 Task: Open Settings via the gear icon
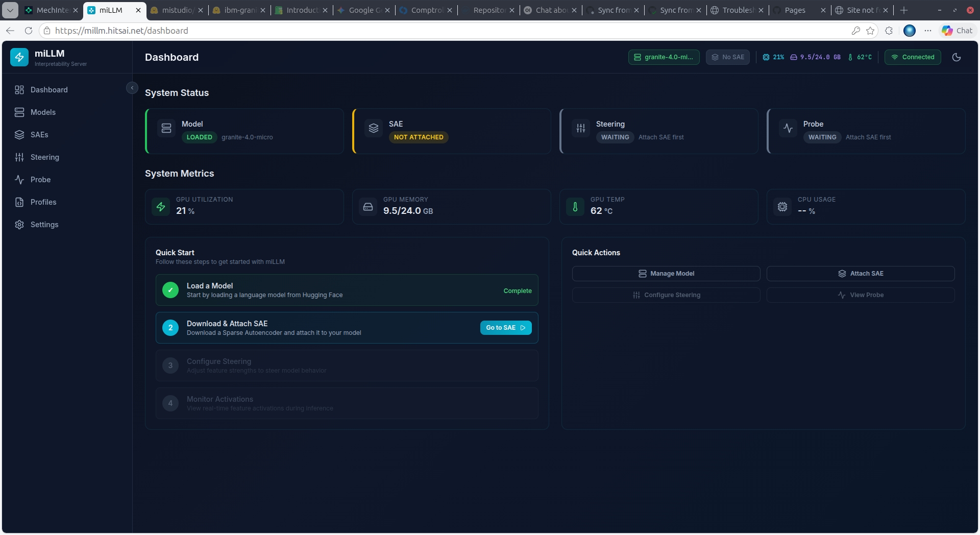point(19,225)
